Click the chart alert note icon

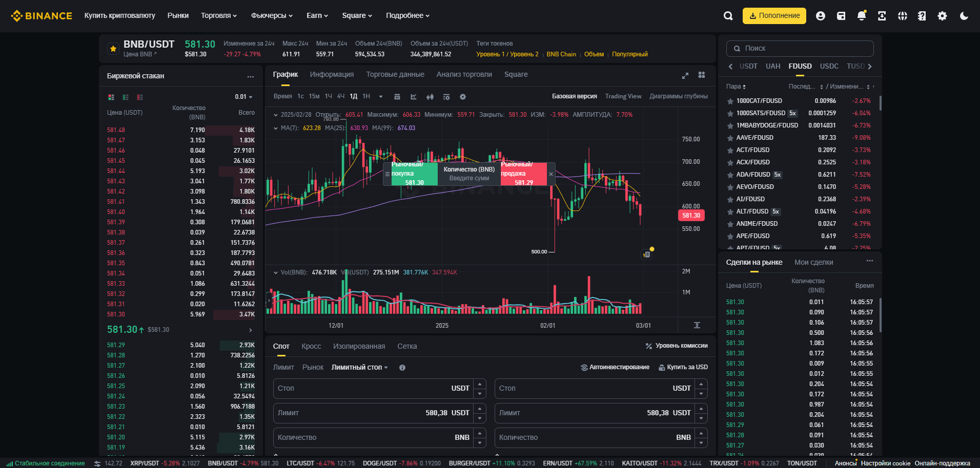[647, 254]
